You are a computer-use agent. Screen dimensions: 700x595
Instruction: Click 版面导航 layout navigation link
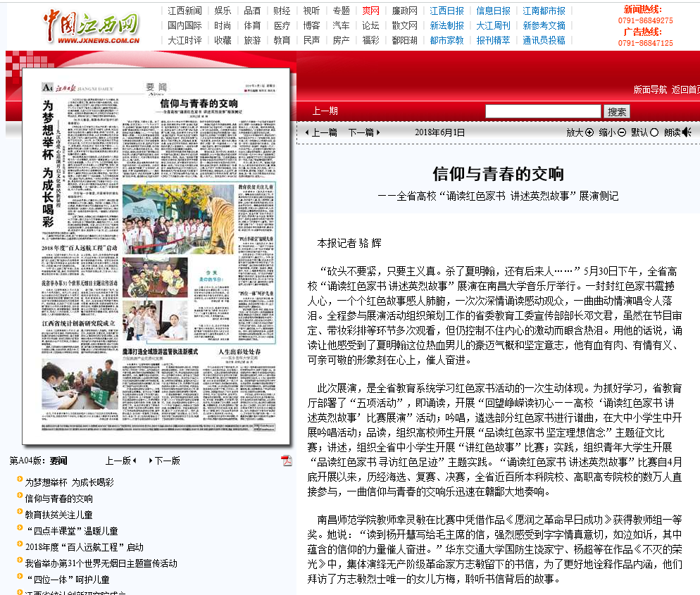point(649,89)
